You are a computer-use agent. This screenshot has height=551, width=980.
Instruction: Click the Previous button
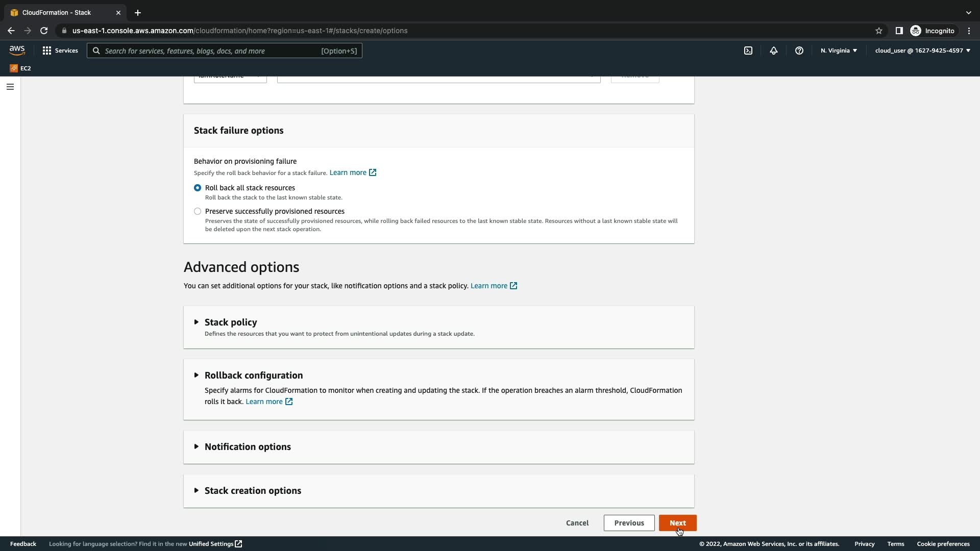(629, 523)
